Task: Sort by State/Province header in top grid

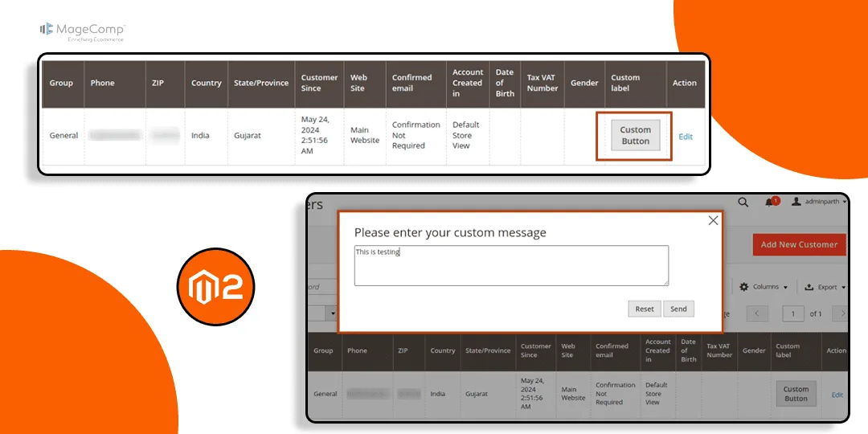Action: pos(261,84)
